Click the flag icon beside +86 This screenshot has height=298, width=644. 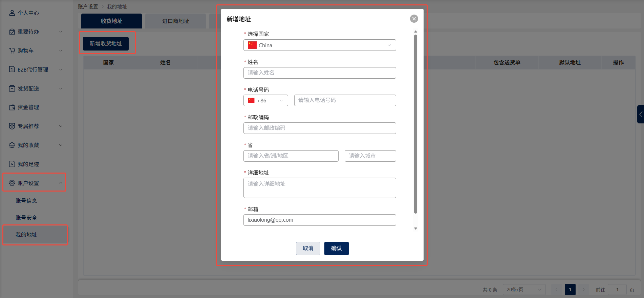click(251, 100)
